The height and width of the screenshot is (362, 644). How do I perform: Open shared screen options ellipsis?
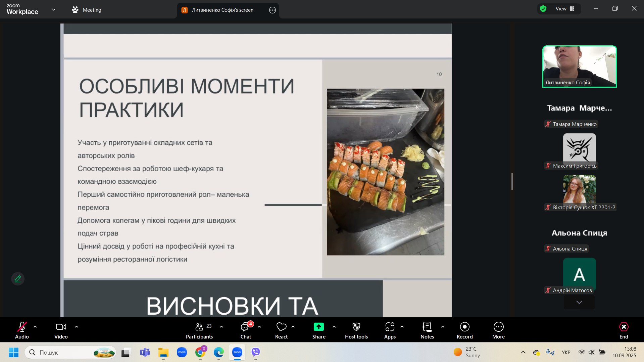click(x=273, y=10)
